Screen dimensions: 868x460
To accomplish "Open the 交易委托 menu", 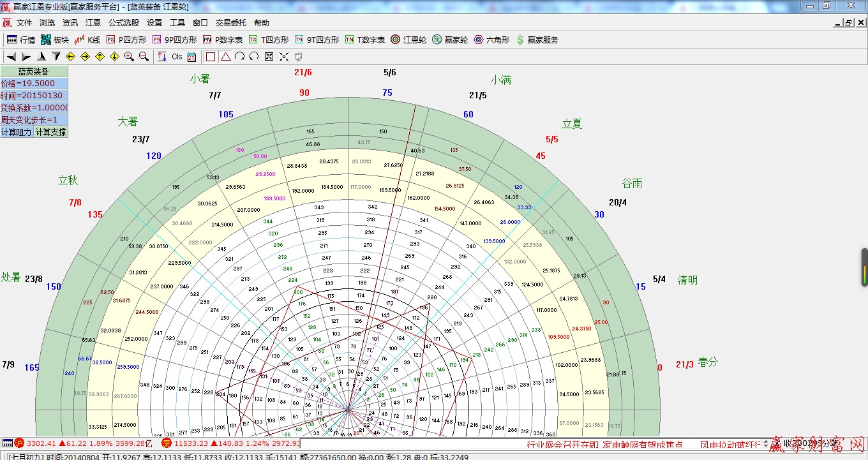I will pyautogui.click(x=230, y=22).
